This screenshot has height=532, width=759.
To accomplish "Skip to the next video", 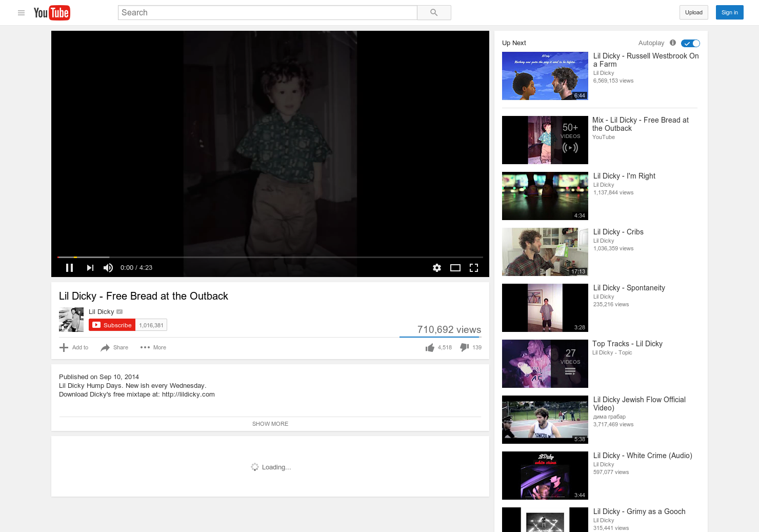I will click(90, 268).
